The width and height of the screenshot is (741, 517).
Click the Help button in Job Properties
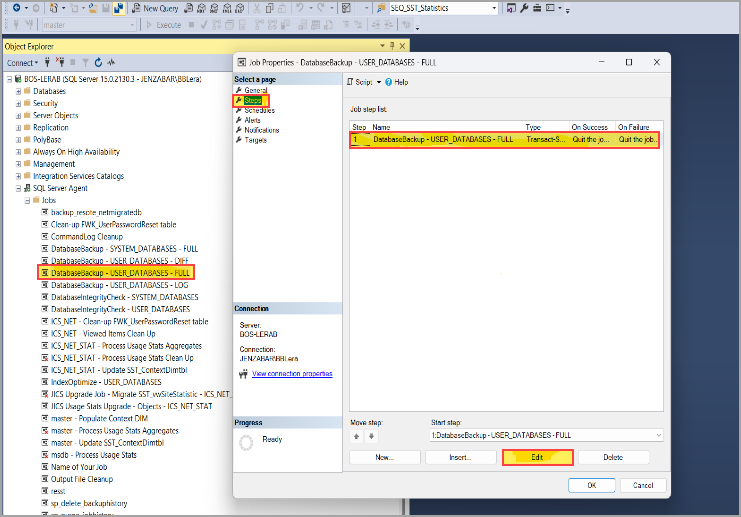(396, 82)
